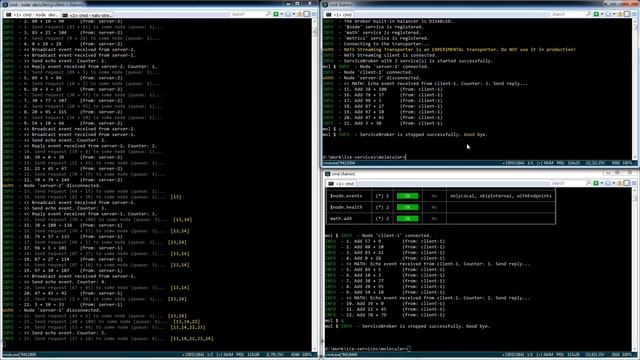Click title bar app icon of left window
Image resolution: width=640 pixels, height=360 pixels.
point(5,4)
